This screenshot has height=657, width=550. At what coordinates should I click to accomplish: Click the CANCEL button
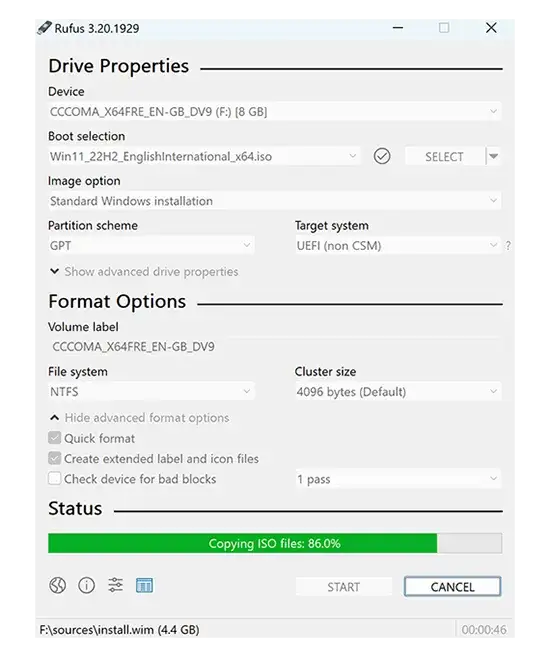(452, 587)
